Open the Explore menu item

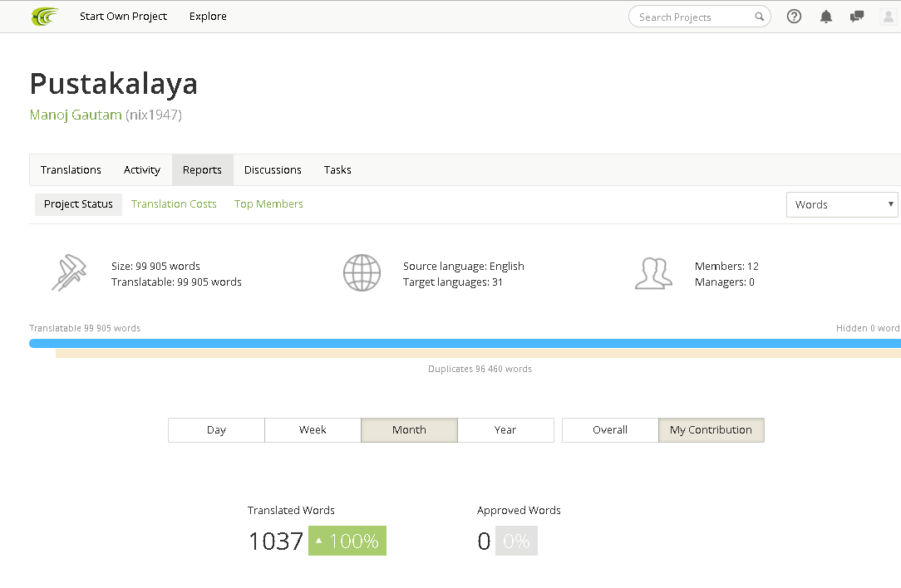click(x=208, y=16)
